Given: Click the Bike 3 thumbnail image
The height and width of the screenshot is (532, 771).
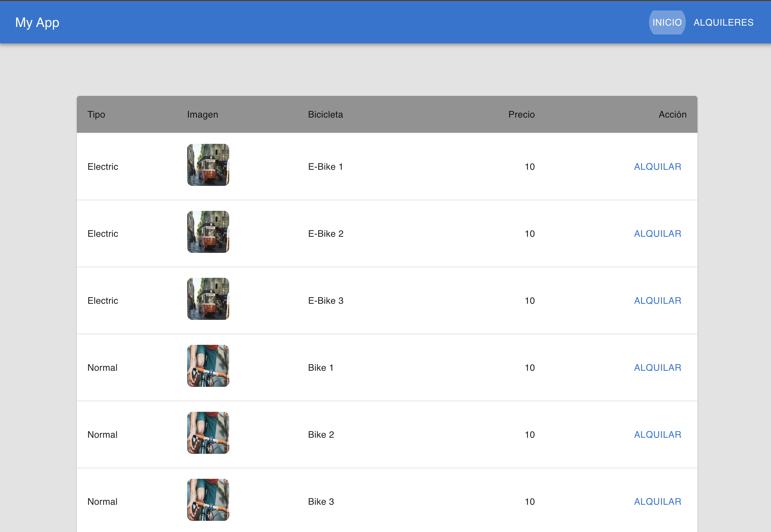Looking at the screenshot, I should pyautogui.click(x=208, y=500).
